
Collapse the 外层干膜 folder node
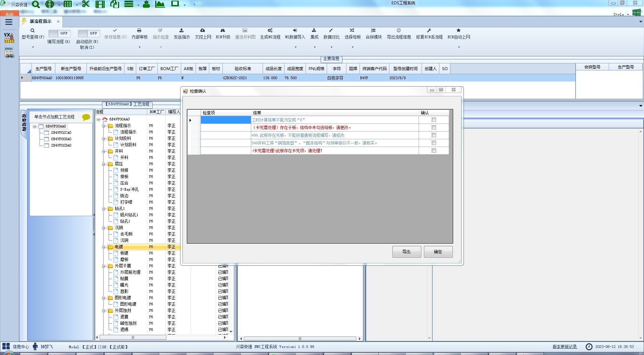click(104, 266)
